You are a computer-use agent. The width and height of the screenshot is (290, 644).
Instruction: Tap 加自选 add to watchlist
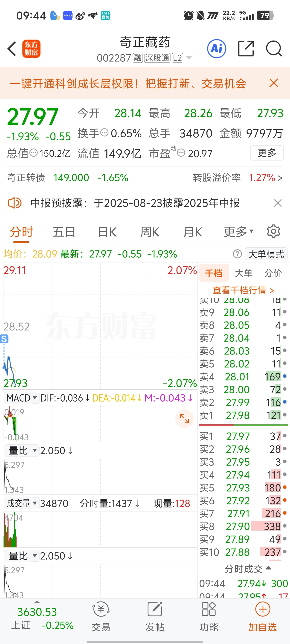(262, 616)
